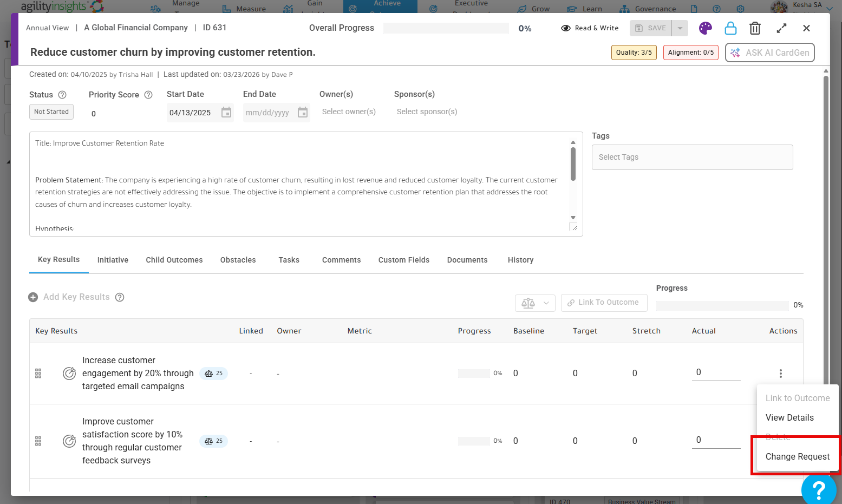Open the Alignment: 0/5 badge
The height and width of the screenshot is (504, 842).
coord(691,53)
